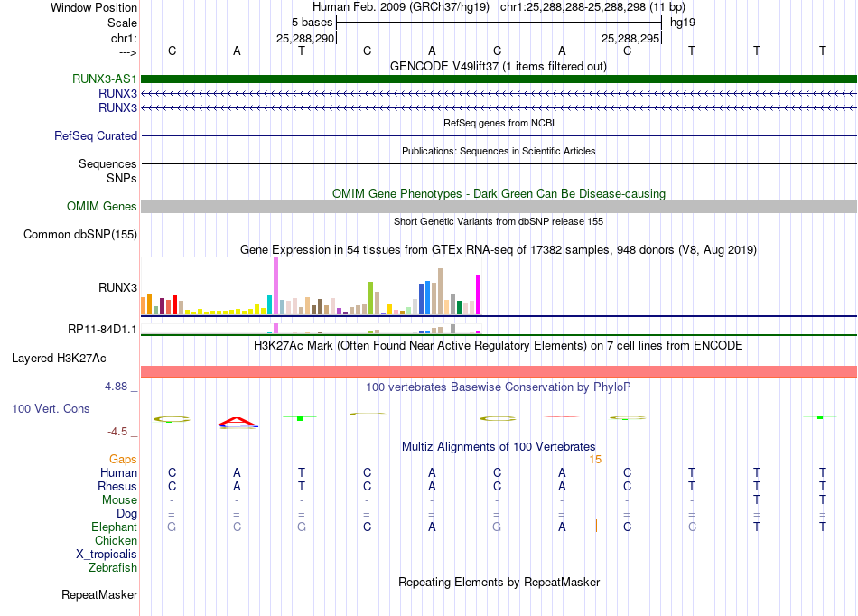Select the gray OMIM Genes bar

(x=499, y=206)
